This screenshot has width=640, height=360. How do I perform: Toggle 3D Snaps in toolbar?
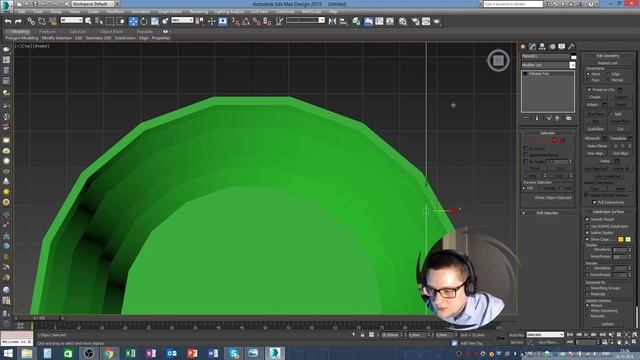[x=236, y=21]
